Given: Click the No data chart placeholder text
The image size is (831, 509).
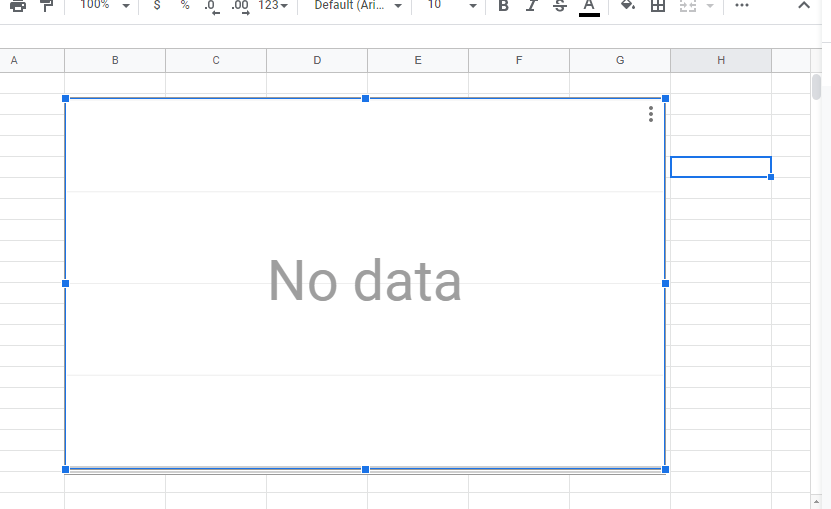Looking at the screenshot, I should pyautogui.click(x=365, y=281).
